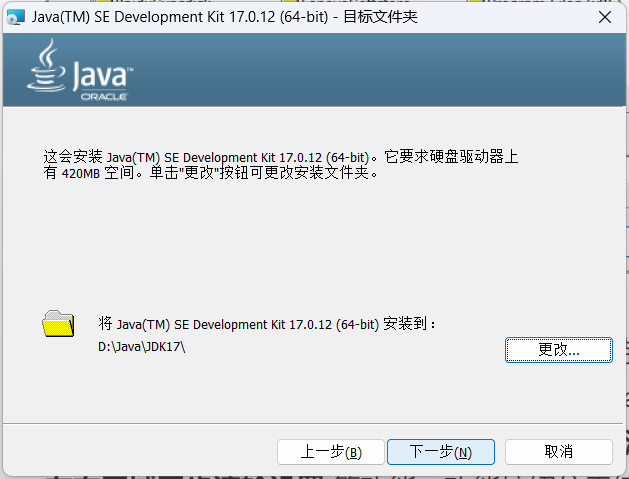Image resolution: width=629 pixels, height=479 pixels.
Task: Click the Java Oracle logo in banner
Action: point(80,70)
